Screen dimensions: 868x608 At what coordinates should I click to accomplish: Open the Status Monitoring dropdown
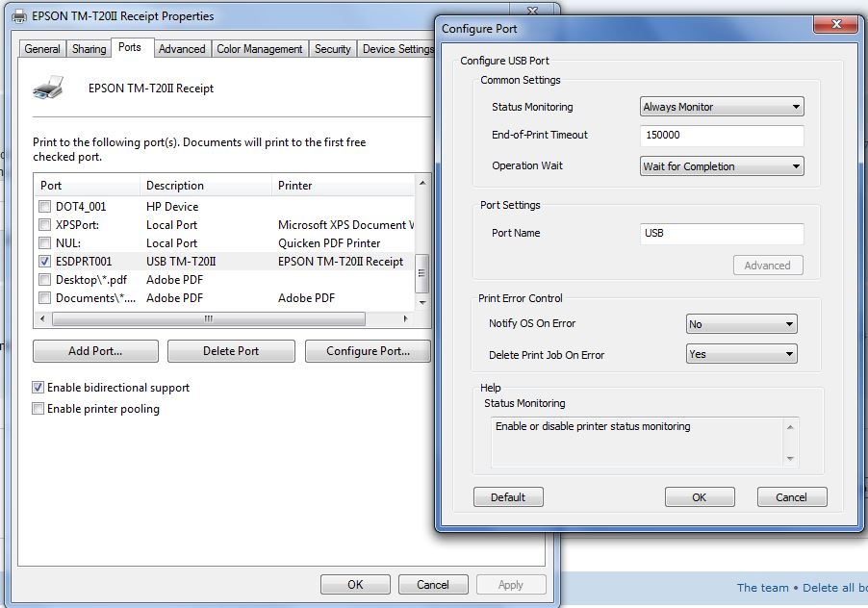[722, 107]
